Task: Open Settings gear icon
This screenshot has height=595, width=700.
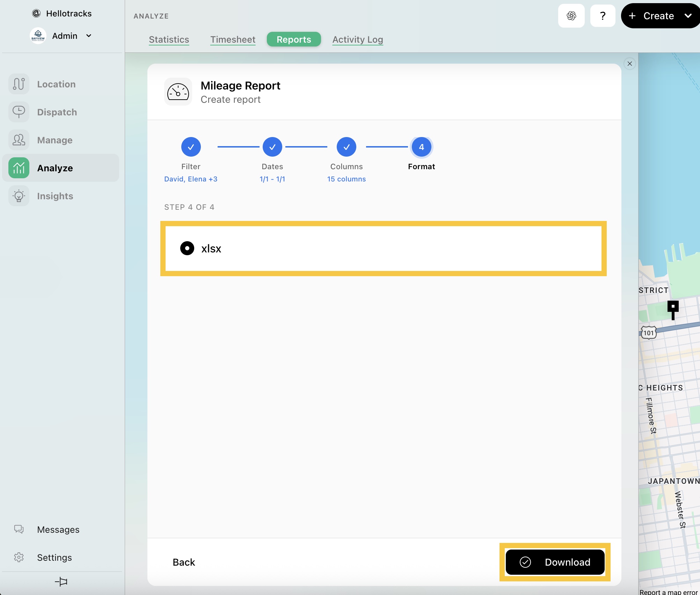Action: pyautogui.click(x=19, y=557)
